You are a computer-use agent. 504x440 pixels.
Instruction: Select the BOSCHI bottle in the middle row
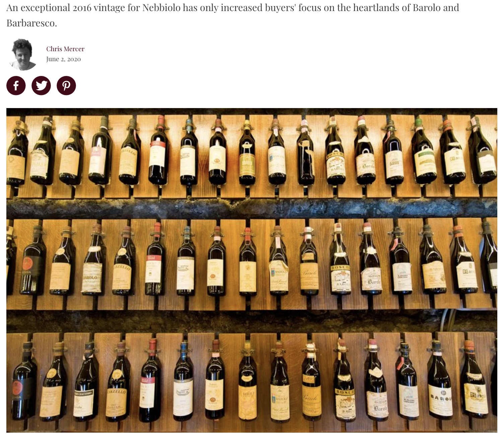click(x=340, y=259)
